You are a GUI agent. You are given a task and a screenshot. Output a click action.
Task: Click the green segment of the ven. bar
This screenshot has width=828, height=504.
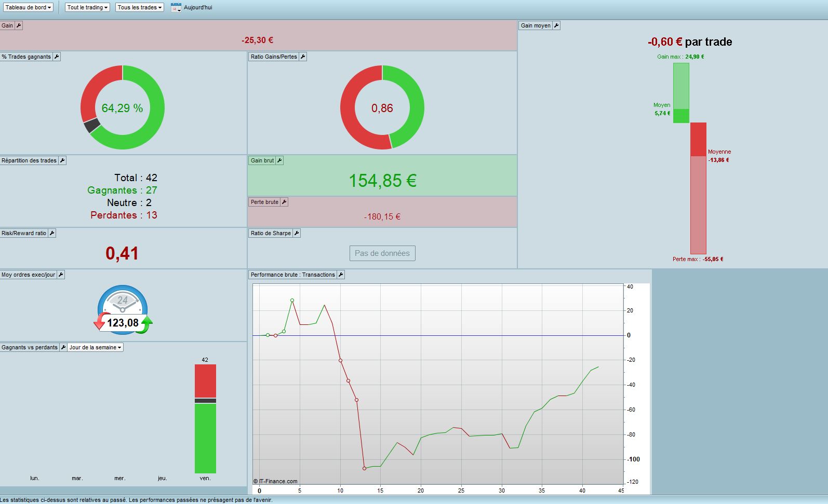pyautogui.click(x=205, y=438)
